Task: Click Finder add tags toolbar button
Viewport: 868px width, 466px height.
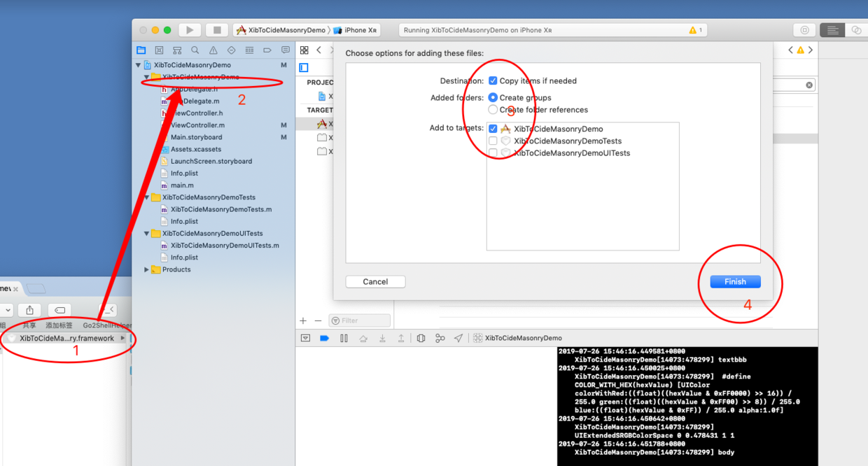Action: click(59, 310)
